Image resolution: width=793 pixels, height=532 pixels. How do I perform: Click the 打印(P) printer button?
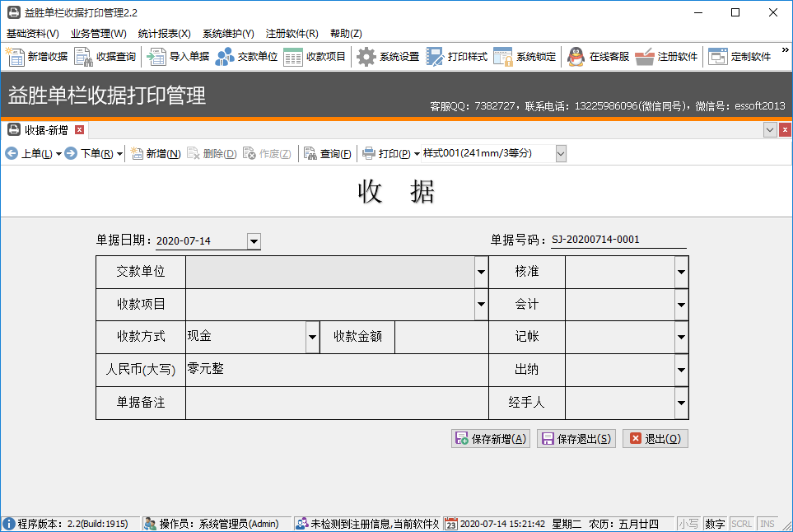pyautogui.click(x=386, y=154)
